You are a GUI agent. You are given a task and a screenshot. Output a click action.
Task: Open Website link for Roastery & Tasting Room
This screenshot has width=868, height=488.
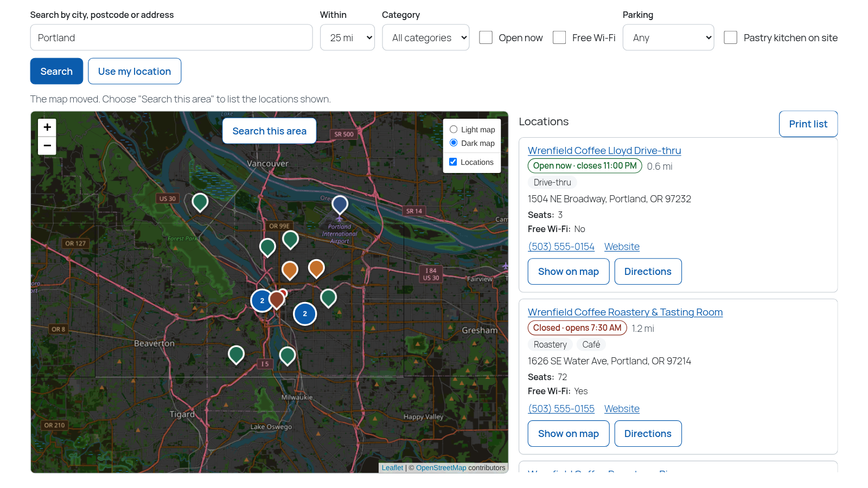622,409
